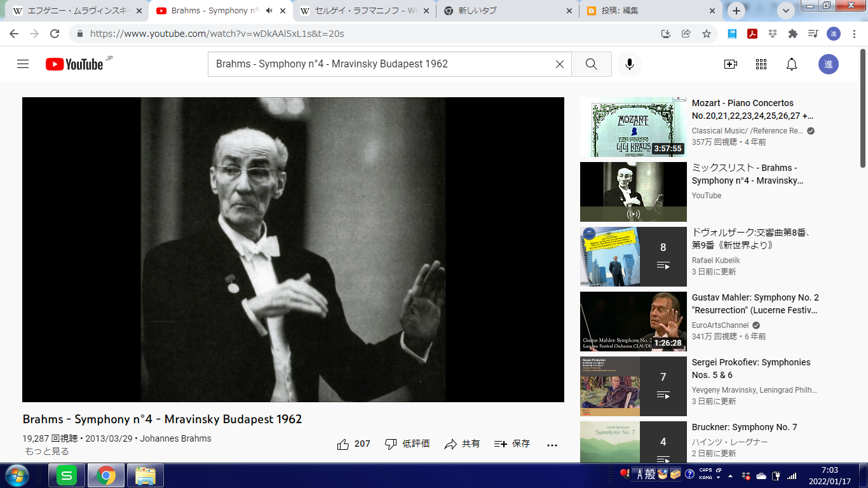Share this page from the address bar
868x488 pixels.
(x=686, y=34)
